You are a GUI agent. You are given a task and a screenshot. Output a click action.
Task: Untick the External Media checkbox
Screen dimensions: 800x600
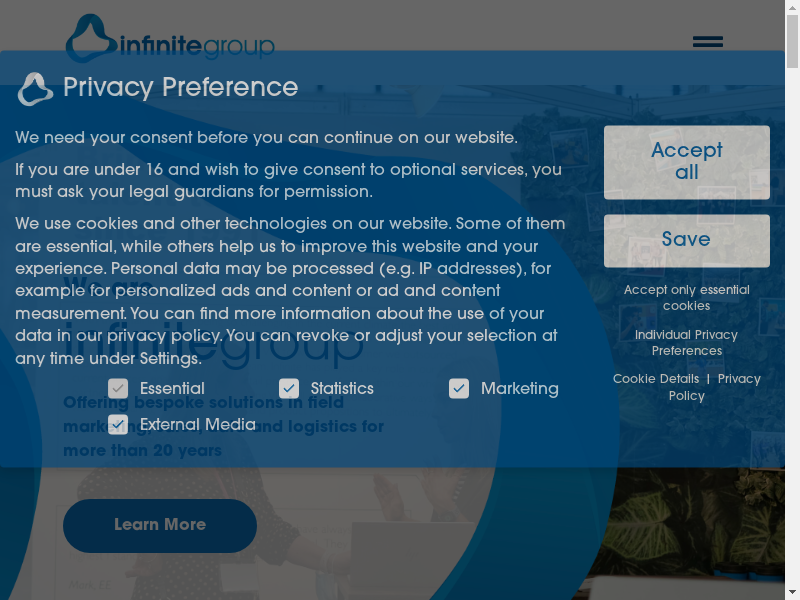(118, 424)
